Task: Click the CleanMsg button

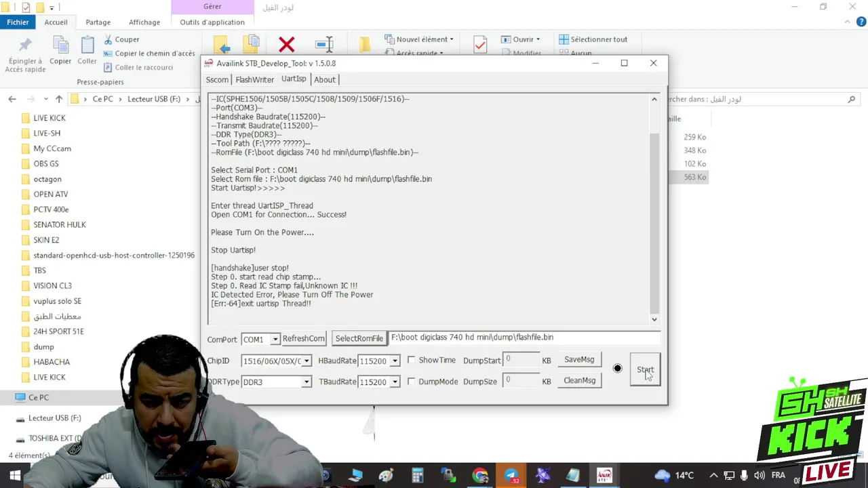Action: 579,380
